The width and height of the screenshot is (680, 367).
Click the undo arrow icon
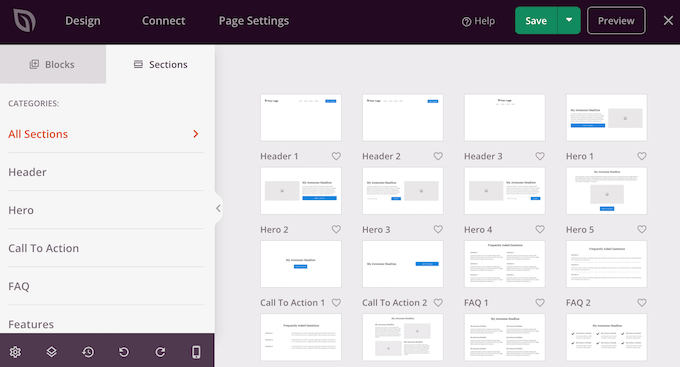124,352
